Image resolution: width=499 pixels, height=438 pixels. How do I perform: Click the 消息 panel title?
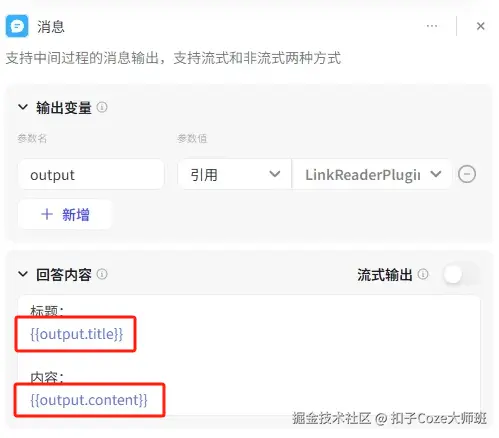click(x=51, y=26)
